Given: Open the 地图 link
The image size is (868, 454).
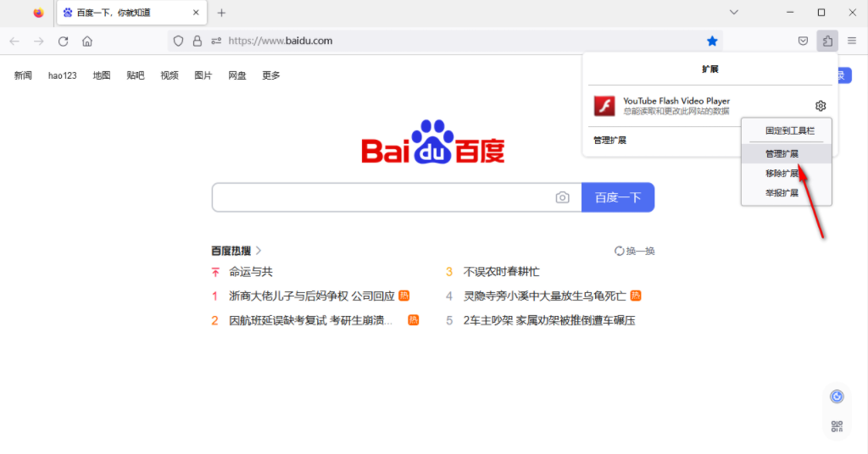Looking at the screenshot, I should click(x=102, y=75).
